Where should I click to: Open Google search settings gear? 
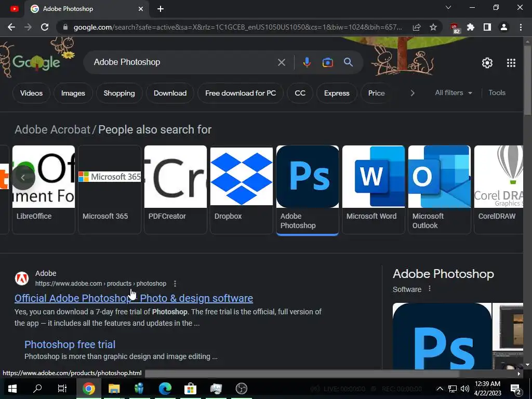point(487,63)
